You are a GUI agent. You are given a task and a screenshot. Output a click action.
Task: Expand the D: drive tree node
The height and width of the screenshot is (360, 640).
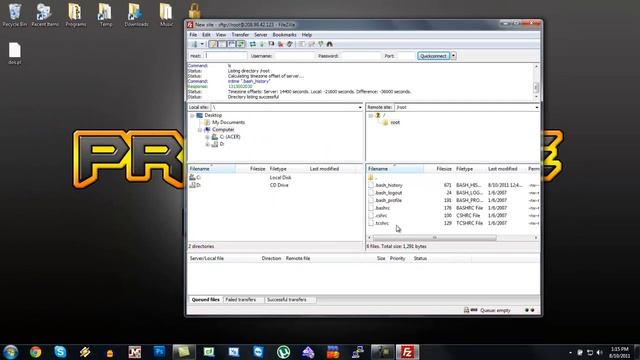[x=207, y=144]
